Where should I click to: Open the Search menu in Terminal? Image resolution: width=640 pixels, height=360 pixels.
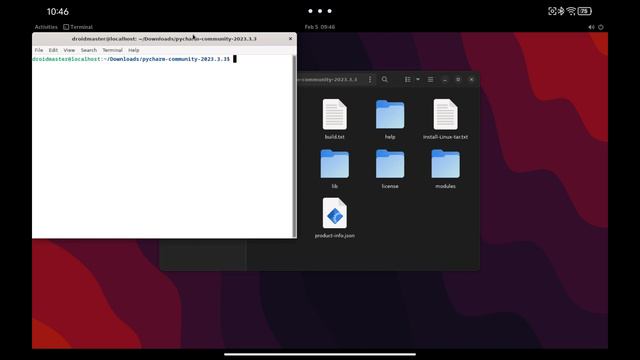coord(89,50)
